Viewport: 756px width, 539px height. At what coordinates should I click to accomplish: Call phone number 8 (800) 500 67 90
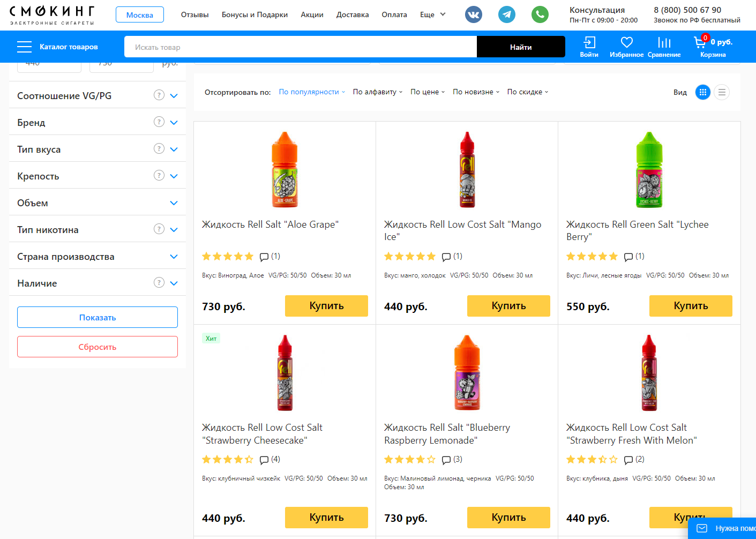click(x=687, y=10)
